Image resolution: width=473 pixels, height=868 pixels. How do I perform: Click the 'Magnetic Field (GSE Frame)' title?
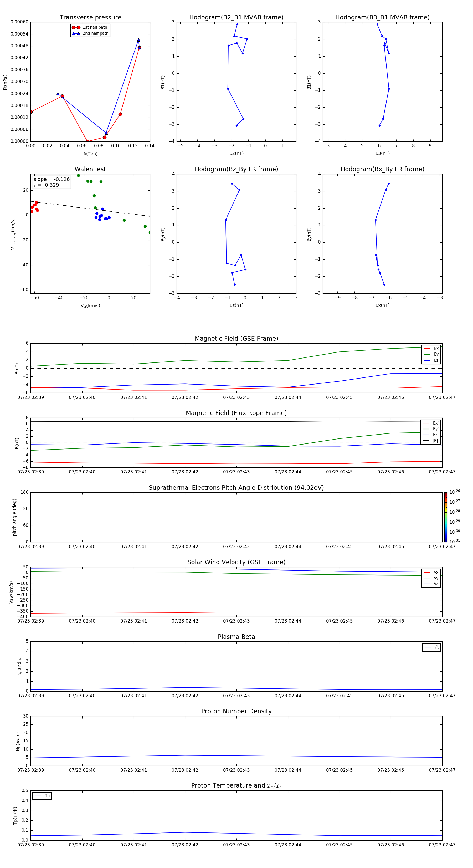(236, 339)
